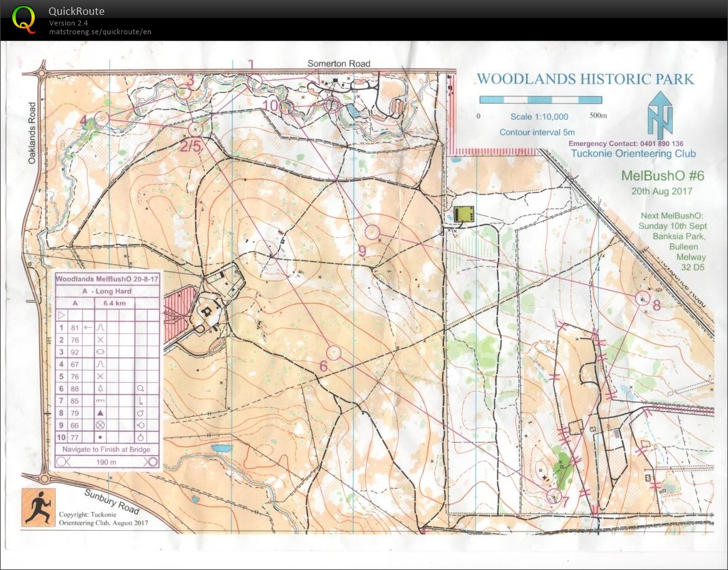Select control circle 4 on map
The image size is (728, 570).
102,118
